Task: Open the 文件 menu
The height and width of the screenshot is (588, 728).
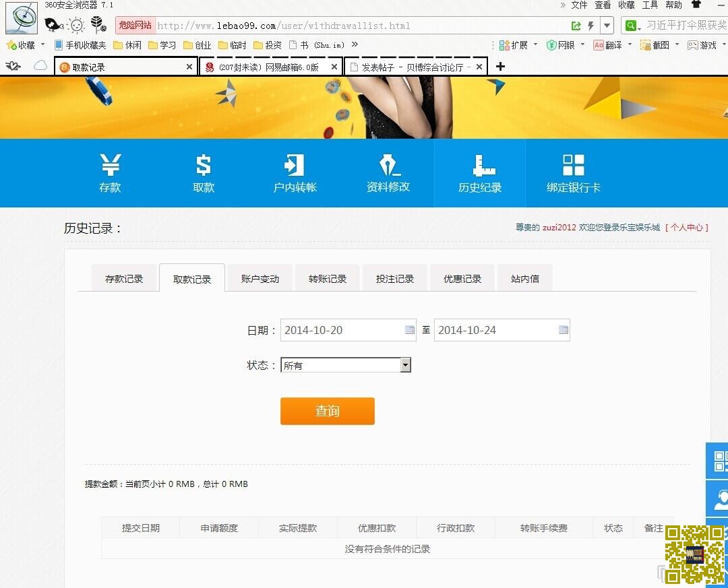Action: click(579, 5)
